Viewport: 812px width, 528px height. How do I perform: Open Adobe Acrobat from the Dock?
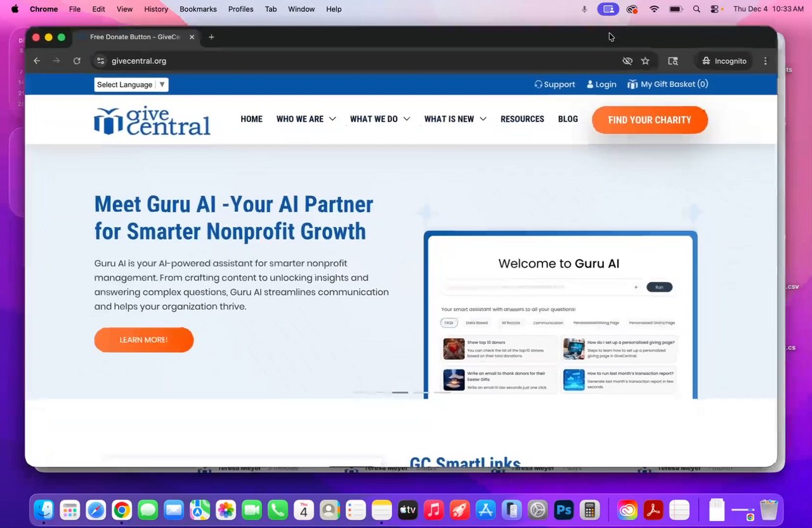pos(653,510)
